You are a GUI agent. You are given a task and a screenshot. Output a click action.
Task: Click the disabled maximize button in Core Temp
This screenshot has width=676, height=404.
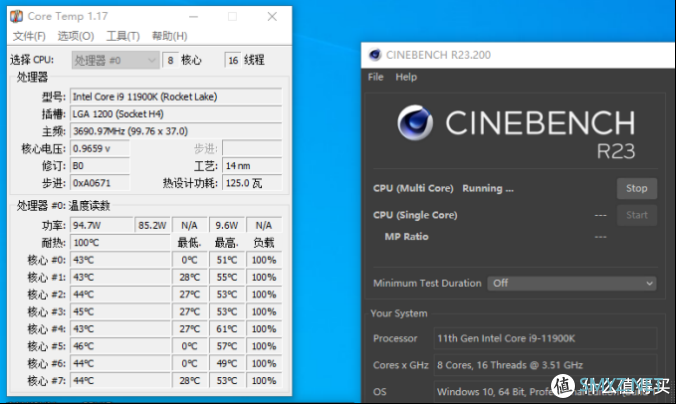(232, 17)
